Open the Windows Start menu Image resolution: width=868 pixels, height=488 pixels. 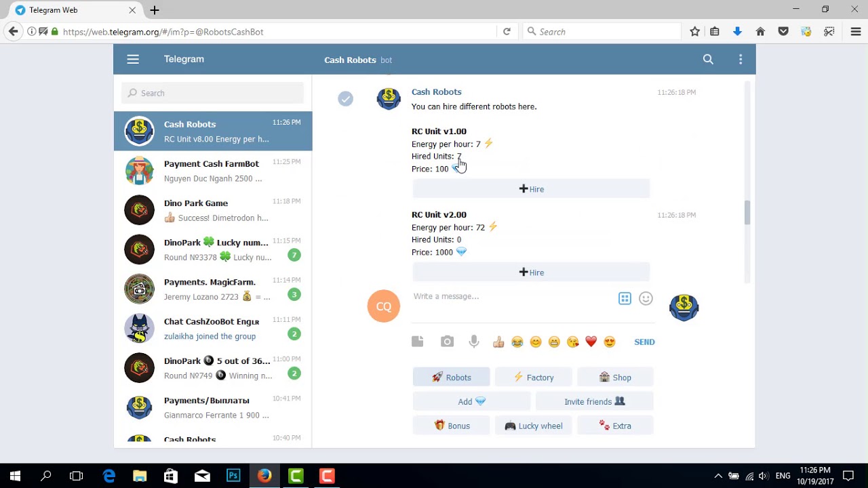[x=15, y=476]
